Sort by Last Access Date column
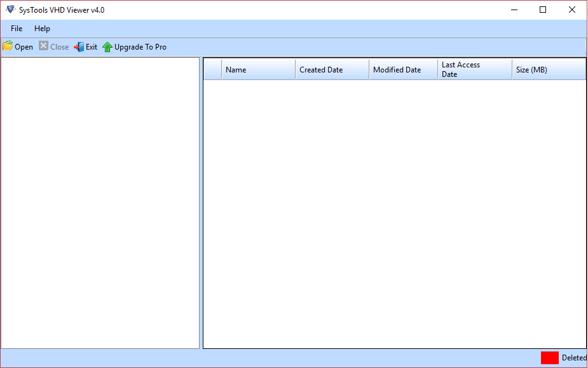Screen dimensions: 588x368 (475, 69)
